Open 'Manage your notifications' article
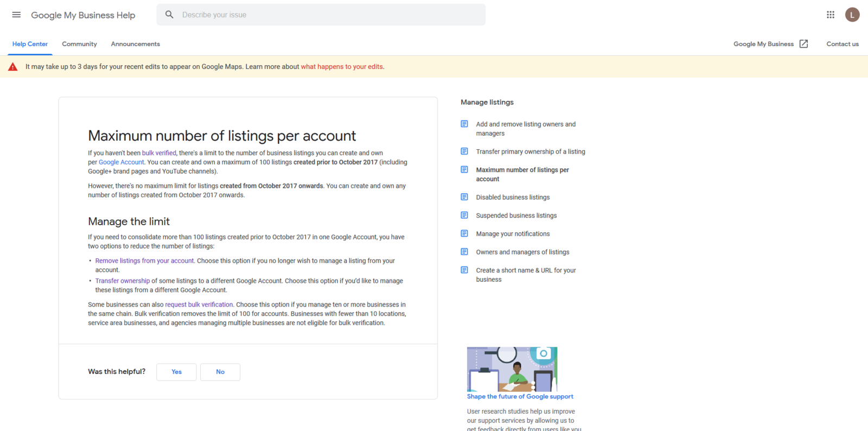The height and width of the screenshot is (431, 868). coord(513,234)
